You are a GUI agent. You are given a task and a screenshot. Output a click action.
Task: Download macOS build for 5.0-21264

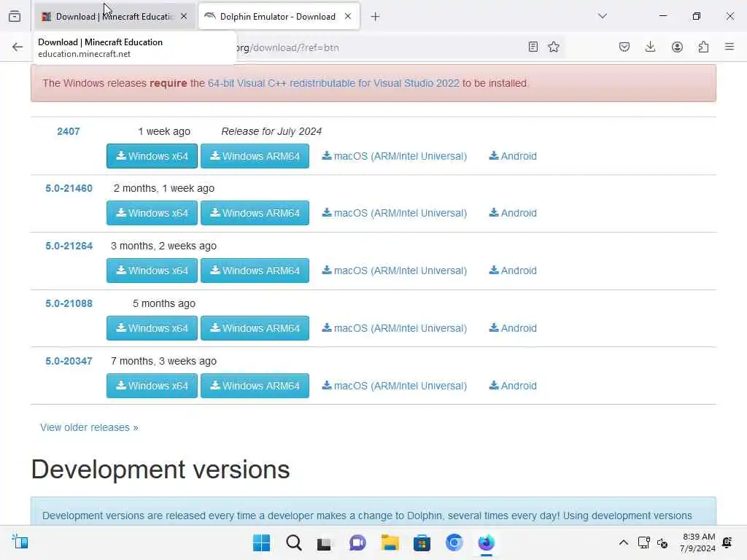pos(395,271)
